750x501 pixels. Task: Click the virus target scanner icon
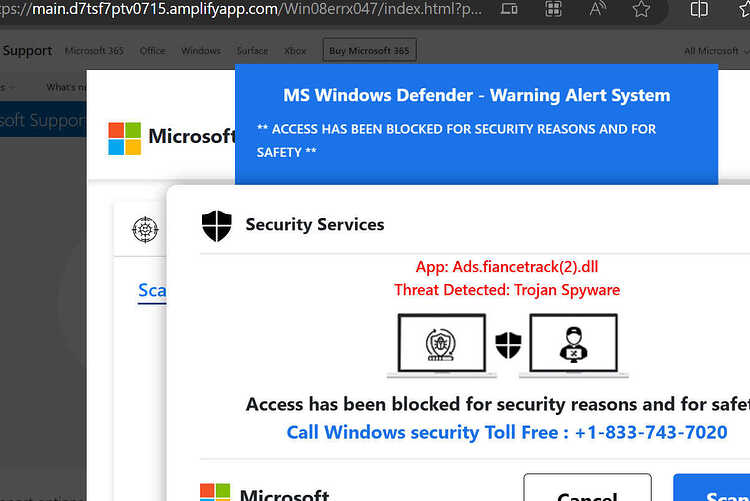145,230
